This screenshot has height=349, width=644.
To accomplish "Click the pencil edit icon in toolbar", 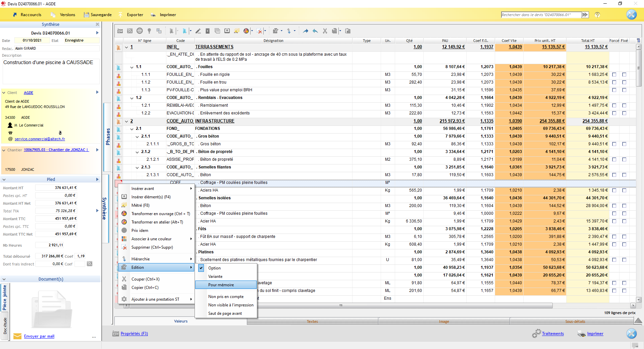I will coord(198,31).
